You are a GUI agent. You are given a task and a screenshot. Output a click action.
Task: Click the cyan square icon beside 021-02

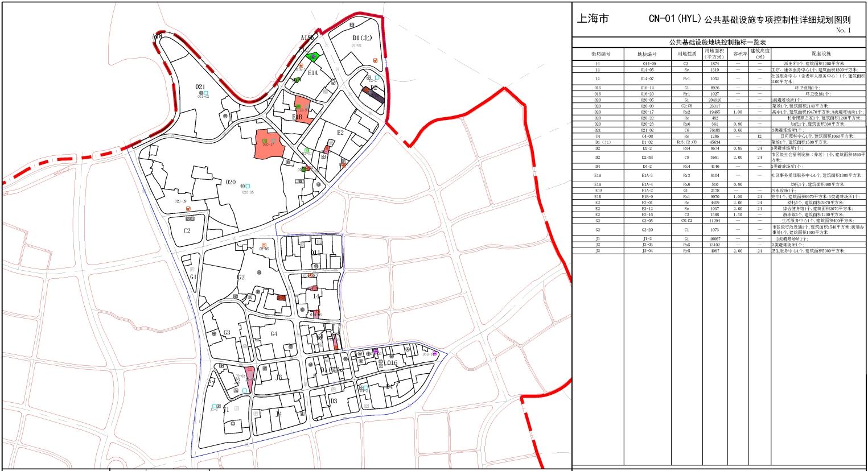206,93
